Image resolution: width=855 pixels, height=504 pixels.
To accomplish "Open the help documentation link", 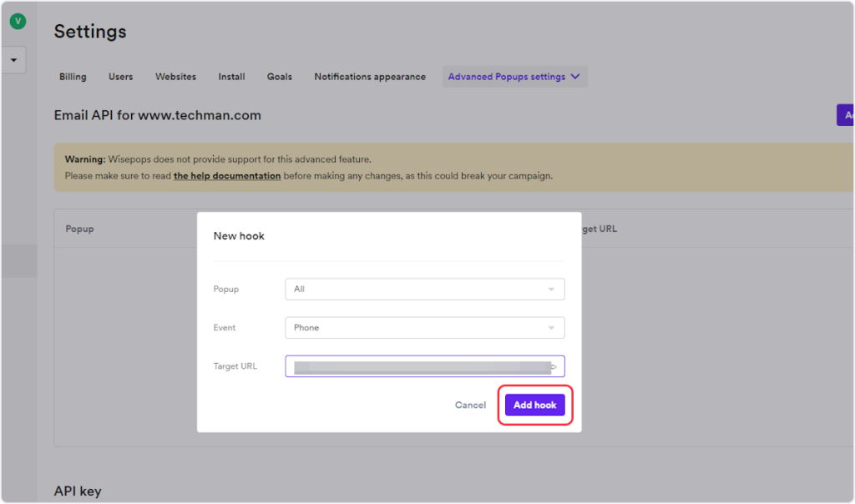I will [227, 176].
